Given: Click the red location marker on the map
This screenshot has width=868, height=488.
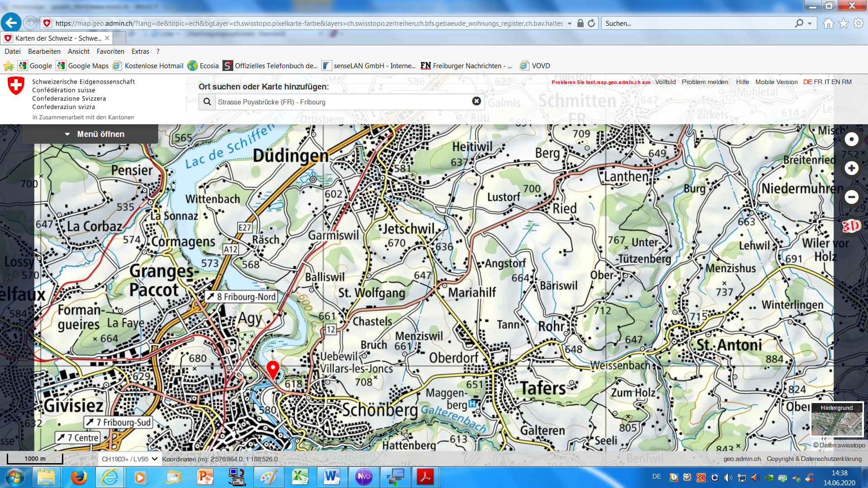Looking at the screenshot, I should click(x=273, y=370).
